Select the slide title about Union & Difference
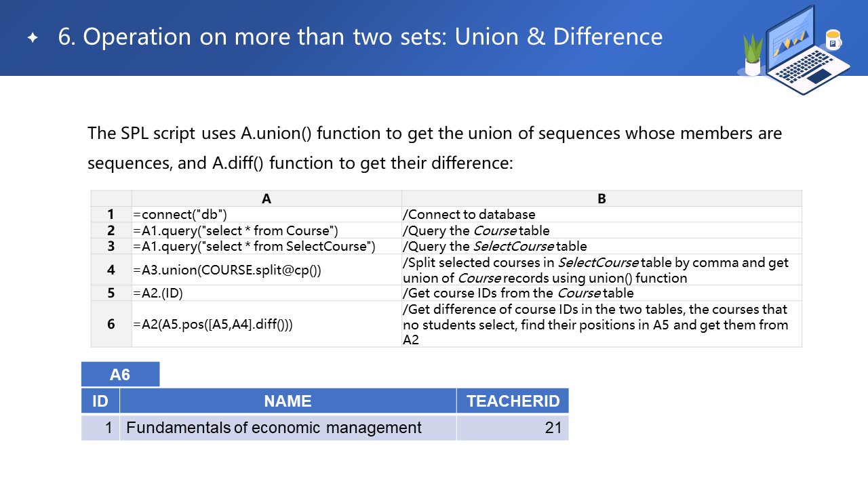Screen dimensions: 868x488 (360, 37)
